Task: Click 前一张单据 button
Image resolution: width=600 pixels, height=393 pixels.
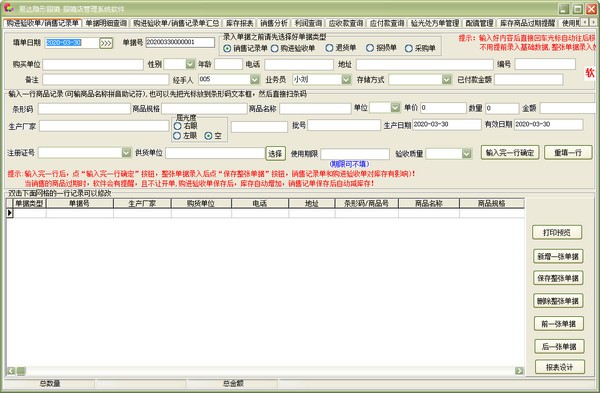Action: click(x=559, y=324)
